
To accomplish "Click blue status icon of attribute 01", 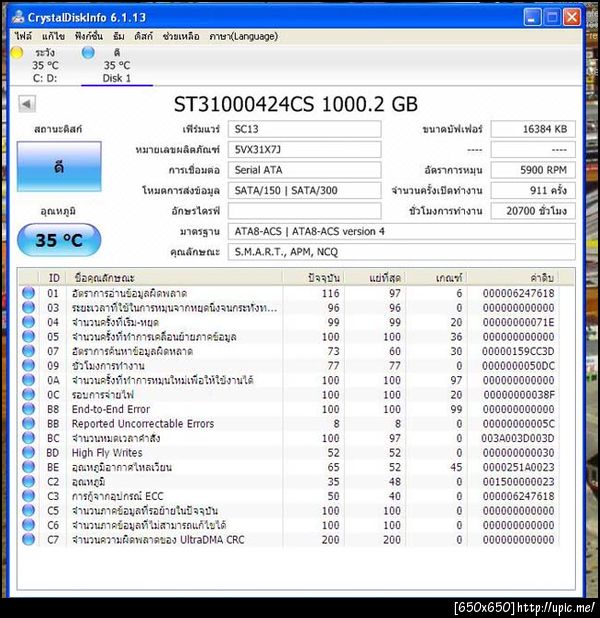I will 28,293.
